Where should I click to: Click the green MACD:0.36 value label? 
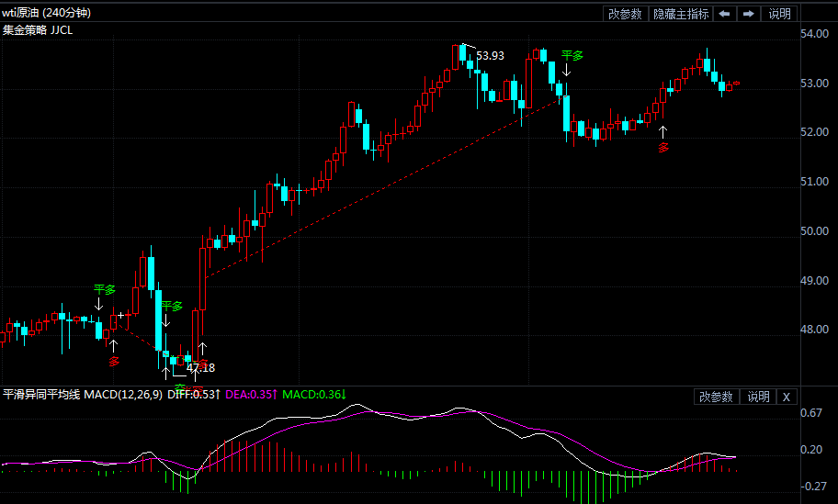(313, 395)
